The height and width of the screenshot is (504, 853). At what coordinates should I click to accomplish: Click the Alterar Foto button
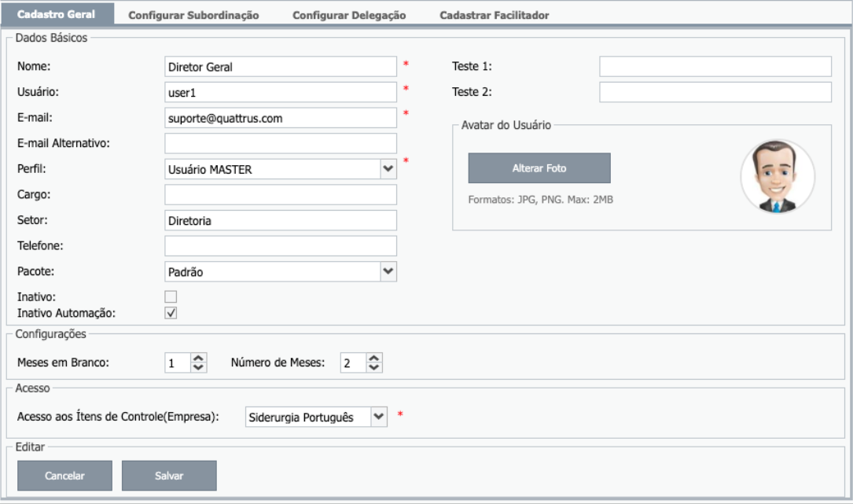pos(539,168)
